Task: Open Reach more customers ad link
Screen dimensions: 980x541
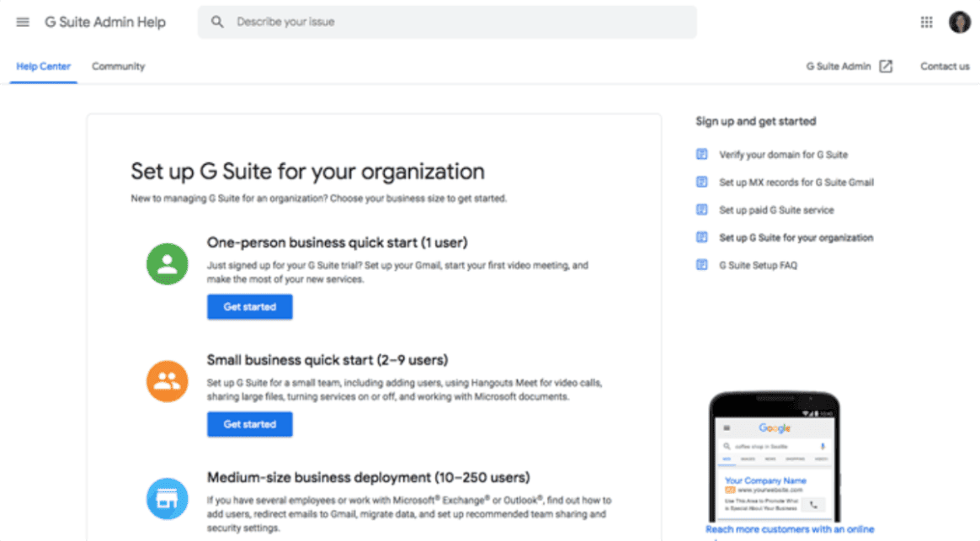Action: coord(789,529)
